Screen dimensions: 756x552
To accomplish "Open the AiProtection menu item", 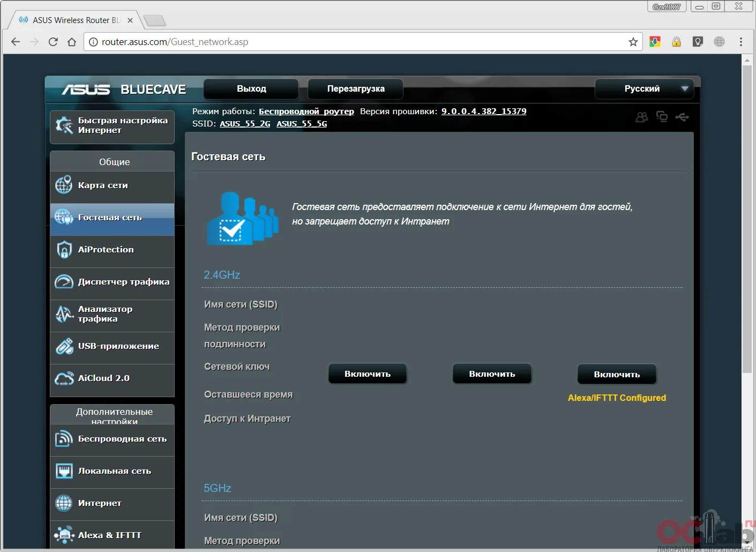I will (112, 251).
